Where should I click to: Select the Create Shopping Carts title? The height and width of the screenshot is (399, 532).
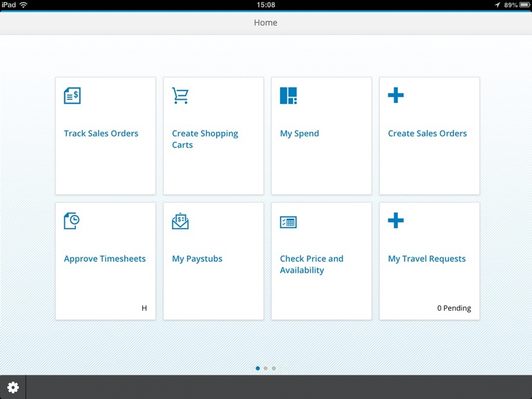click(x=205, y=139)
